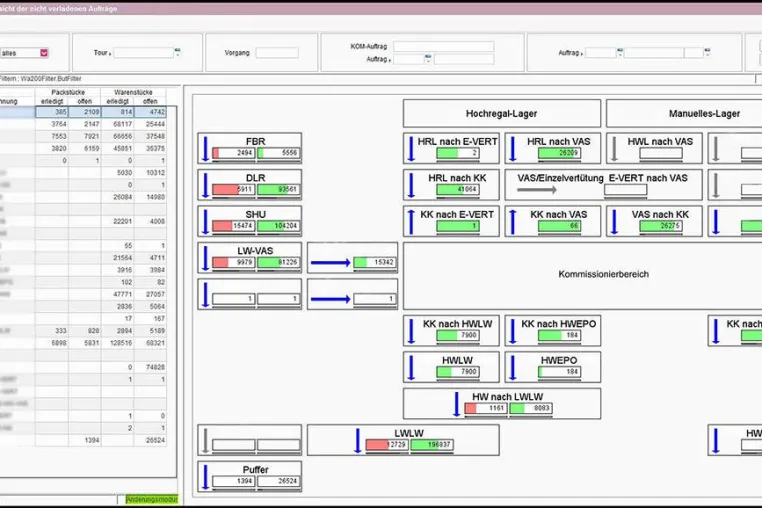Click the KOM-Auftrag input field
Image resolution: width=762 pixels, height=508 pixels.
444,46
